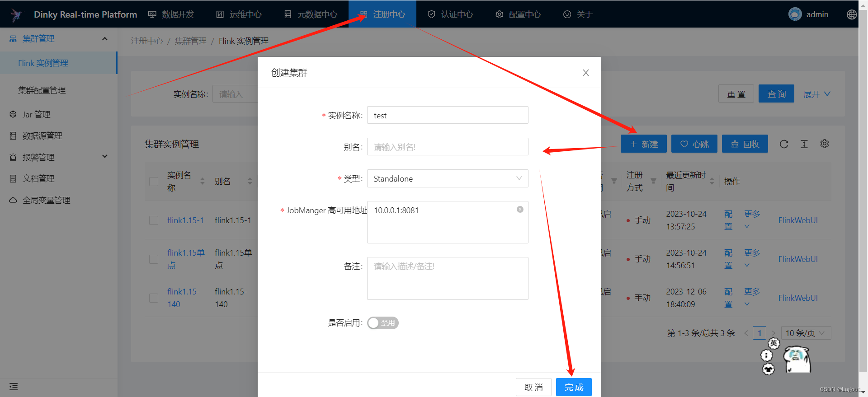Close the 创建集群 dialog
The height and width of the screenshot is (397, 868).
coord(586,73)
